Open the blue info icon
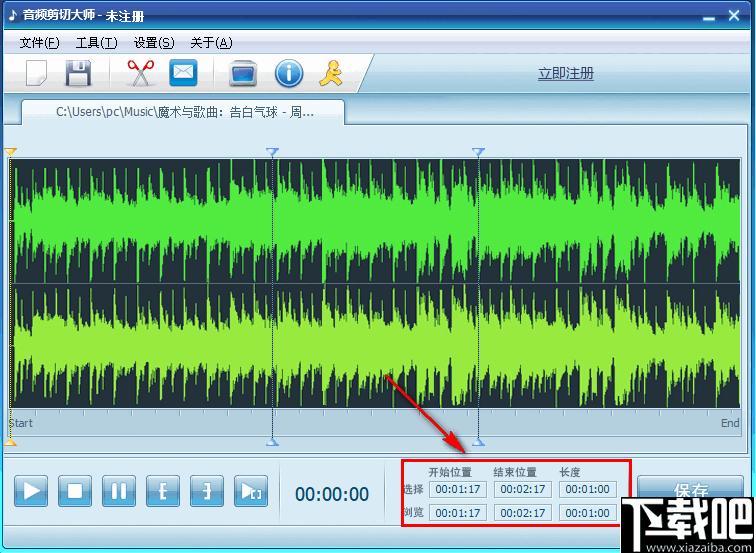Viewport: 756px width, 553px height. click(289, 74)
